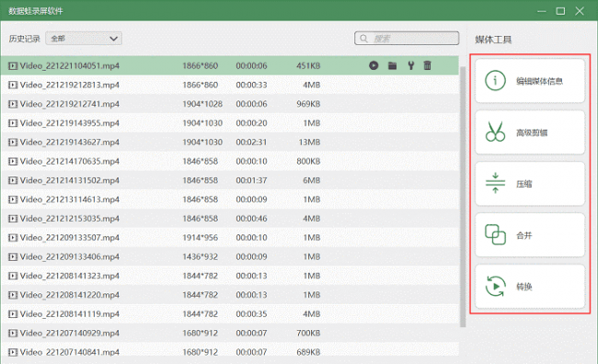Open the 转换 convert tool

pyautogui.click(x=530, y=287)
